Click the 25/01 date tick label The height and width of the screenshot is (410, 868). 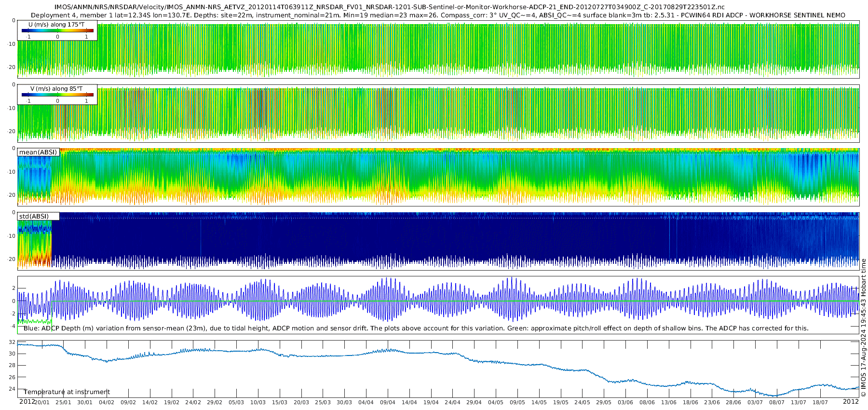pyautogui.click(x=63, y=402)
